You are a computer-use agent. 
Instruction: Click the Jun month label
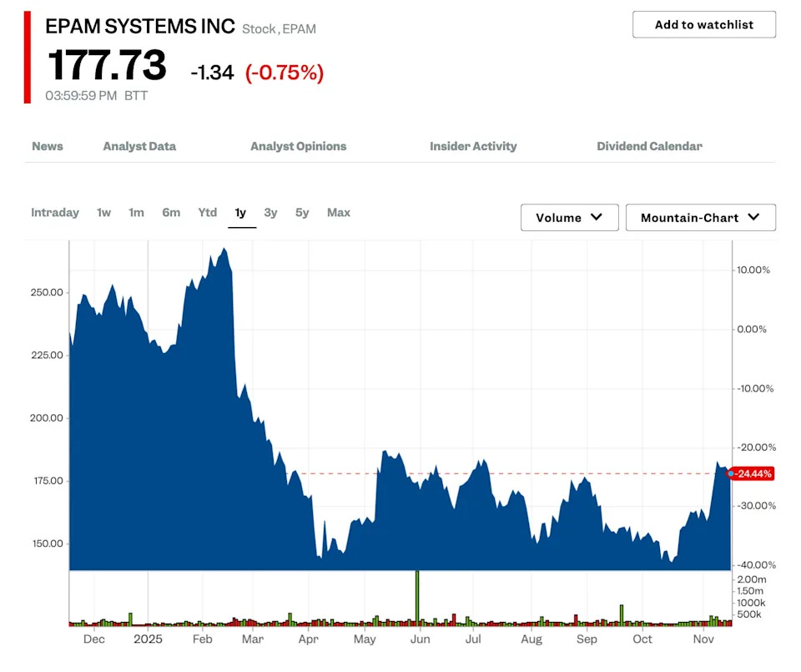pyautogui.click(x=421, y=639)
